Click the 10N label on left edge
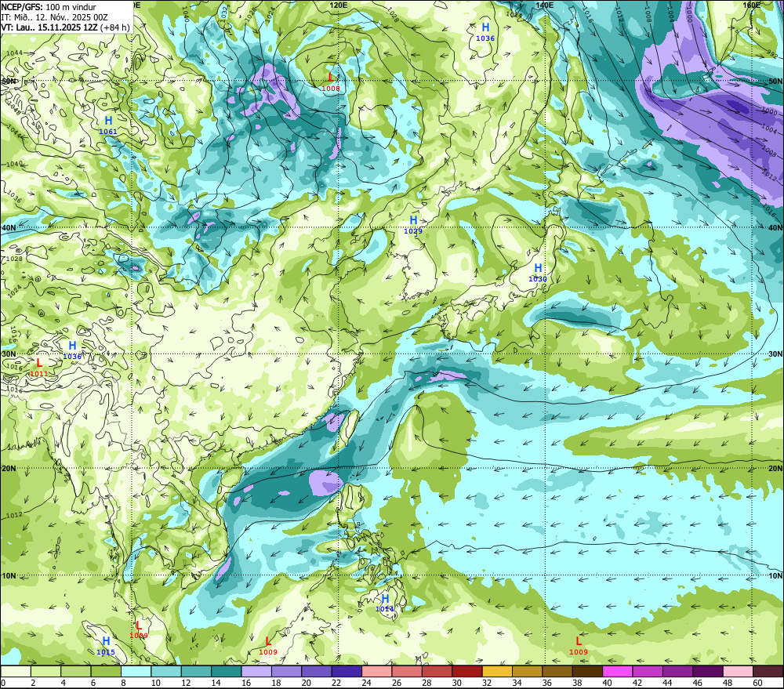The height and width of the screenshot is (689, 784). tap(9, 576)
